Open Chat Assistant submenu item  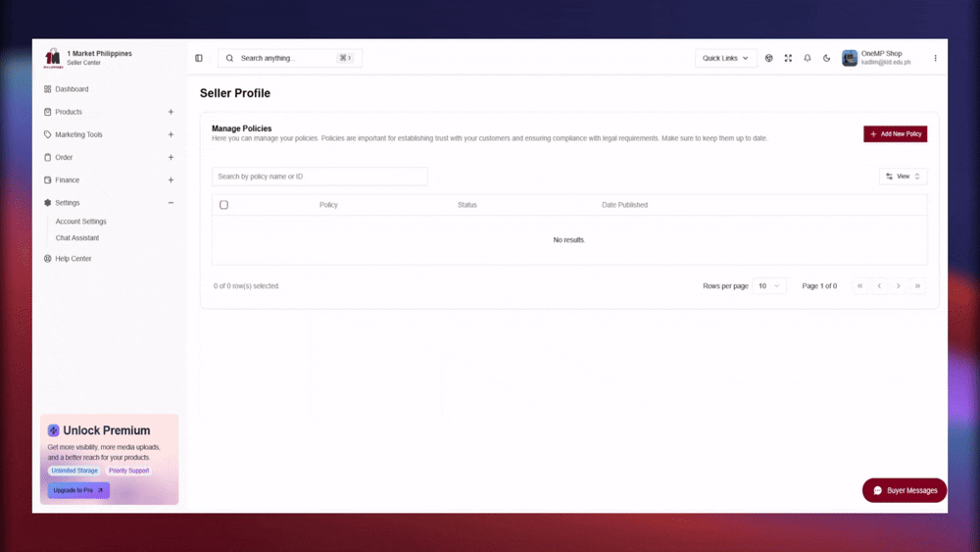[76, 238]
